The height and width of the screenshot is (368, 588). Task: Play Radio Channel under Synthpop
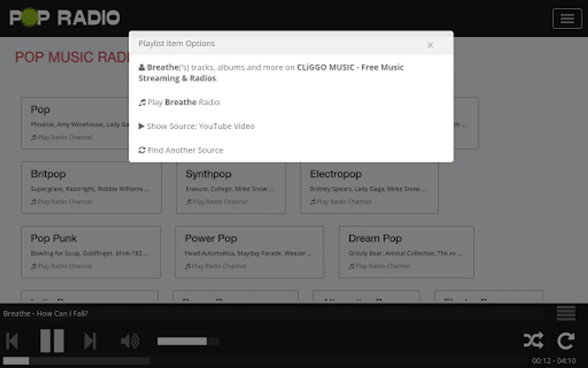[x=217, y=202]
